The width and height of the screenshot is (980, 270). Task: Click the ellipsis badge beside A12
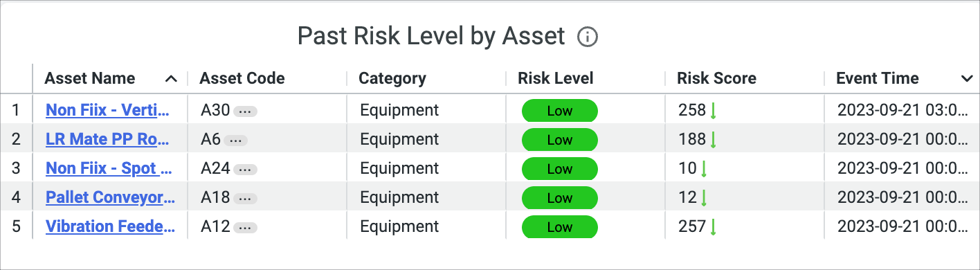click(x=246, y=227)
